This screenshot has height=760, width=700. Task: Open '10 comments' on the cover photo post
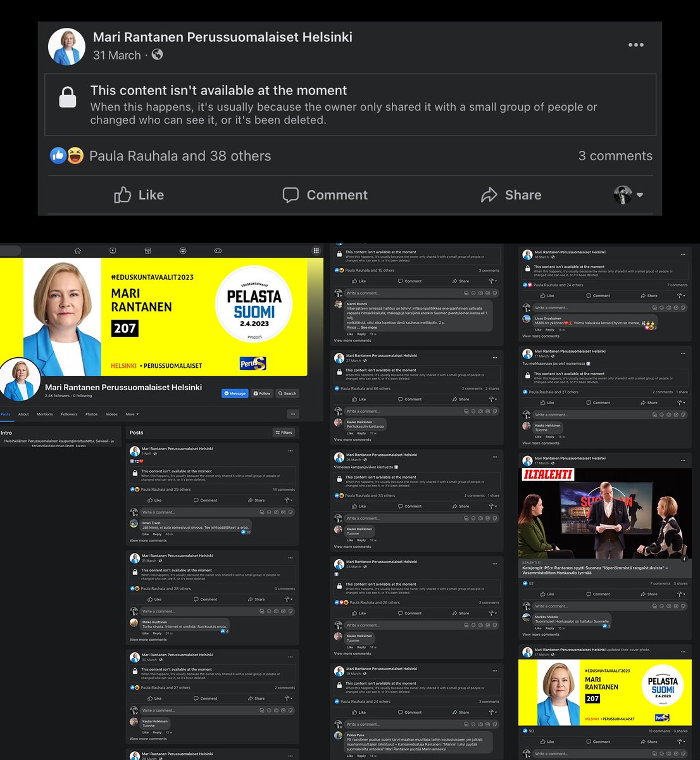[x=659, y=731]
